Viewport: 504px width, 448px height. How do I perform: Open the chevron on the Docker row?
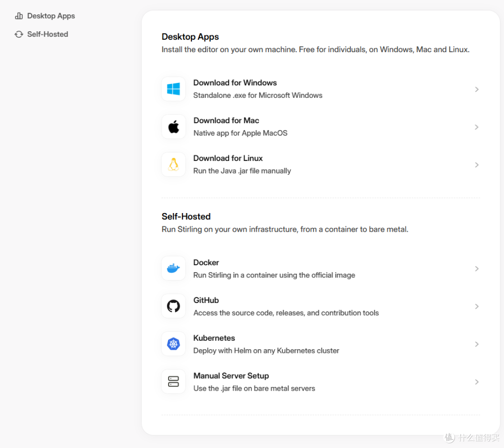coord(476,269)
